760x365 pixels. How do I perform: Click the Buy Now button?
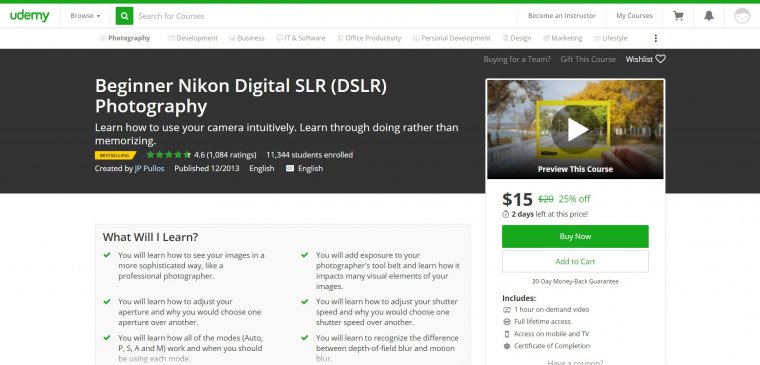[575, 237]
